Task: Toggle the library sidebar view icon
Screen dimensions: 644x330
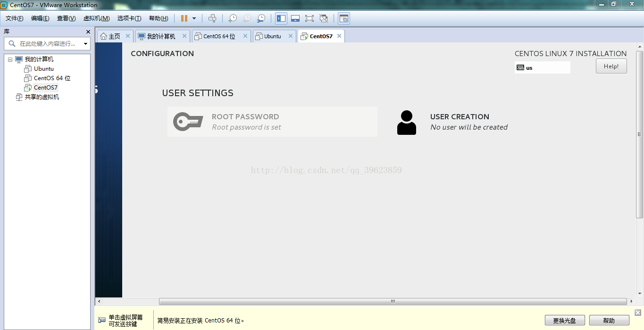Action: click(281, 18)
